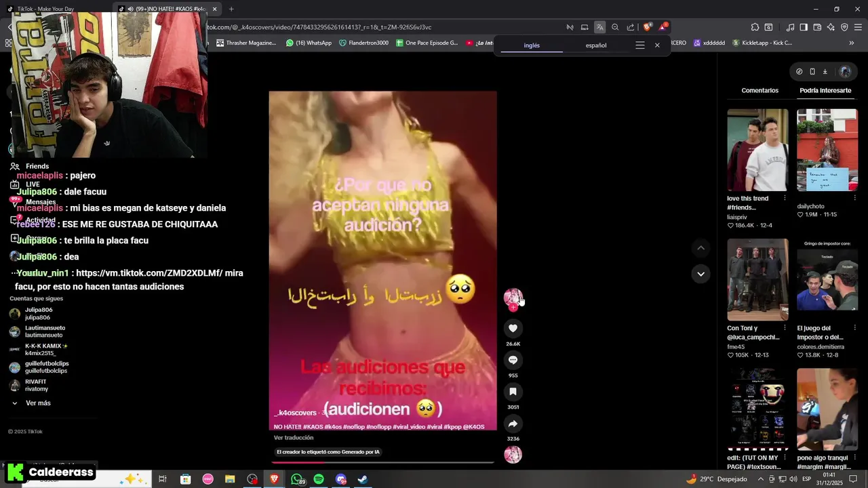The width and height of the screenshot is (868, 488).
Task: Open File Explorer from the taskbar
Action: tap(230, 479)
